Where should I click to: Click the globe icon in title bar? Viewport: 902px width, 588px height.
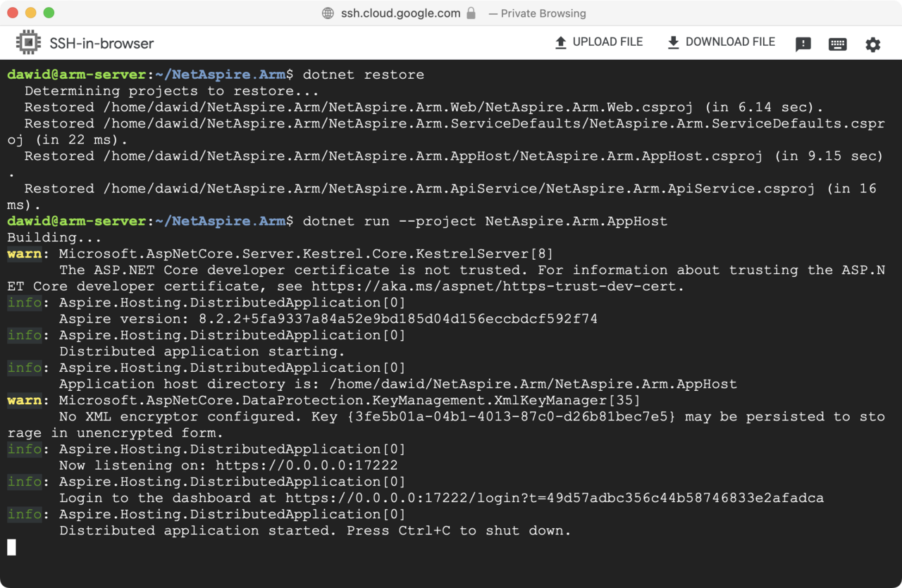pyautogui.click(x=328, y=13)
